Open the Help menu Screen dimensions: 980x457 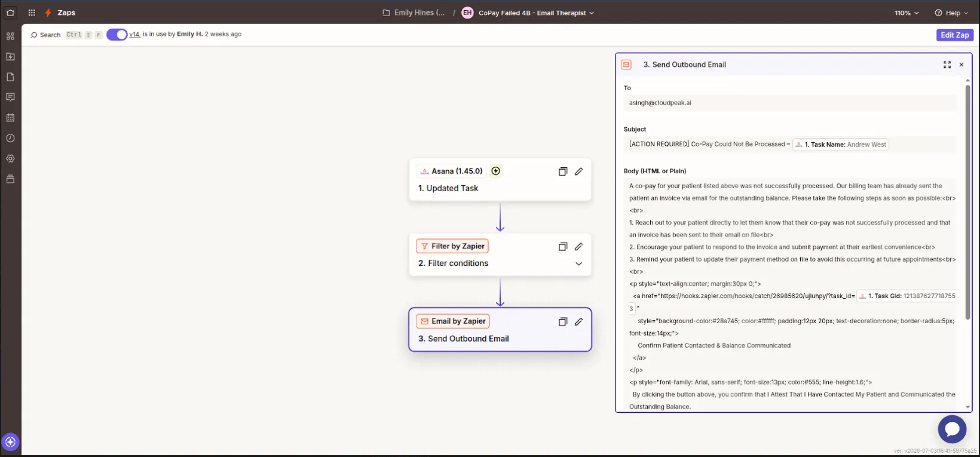tap(951, 13)
